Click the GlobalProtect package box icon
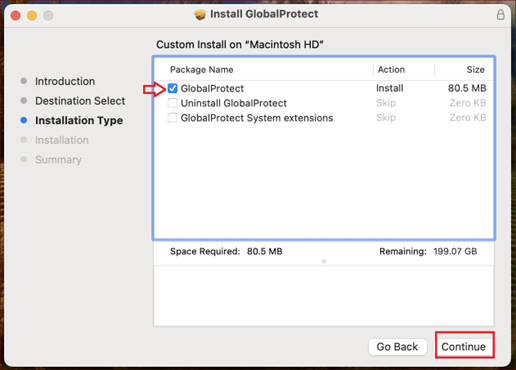 (200, 15)
